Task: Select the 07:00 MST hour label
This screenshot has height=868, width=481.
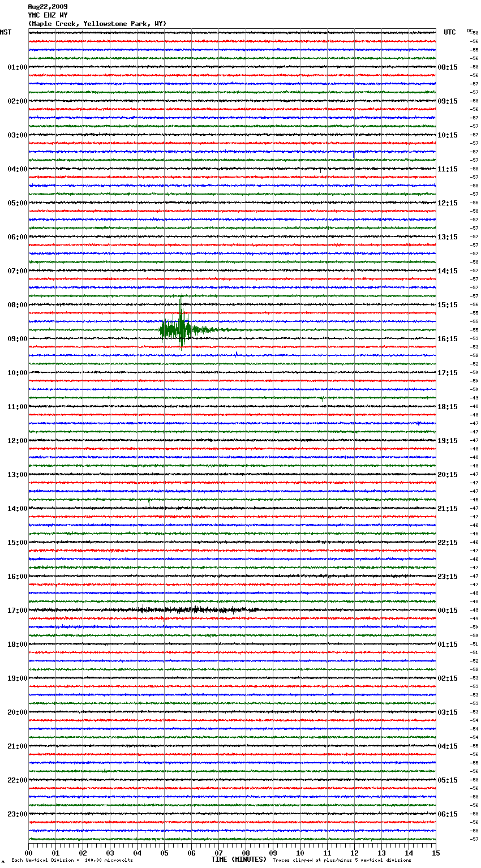Action: coord(18,271)
